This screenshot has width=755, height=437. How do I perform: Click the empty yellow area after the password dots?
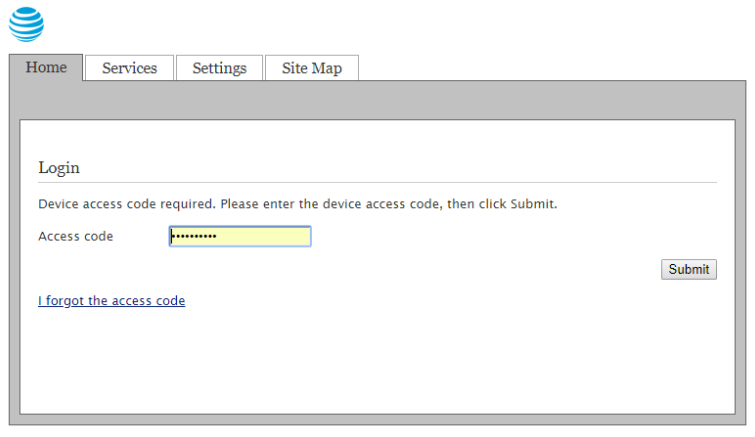point(262,236)
